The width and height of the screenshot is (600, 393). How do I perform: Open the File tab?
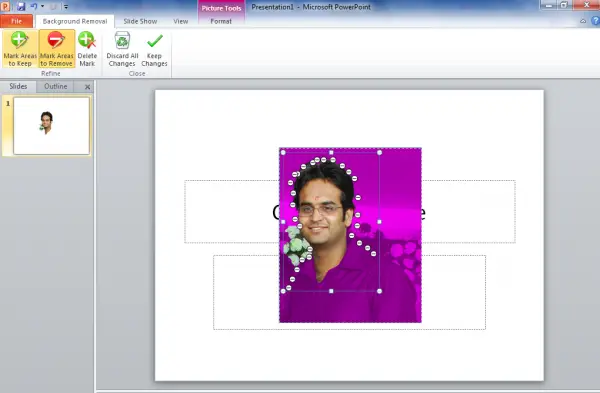16,21
